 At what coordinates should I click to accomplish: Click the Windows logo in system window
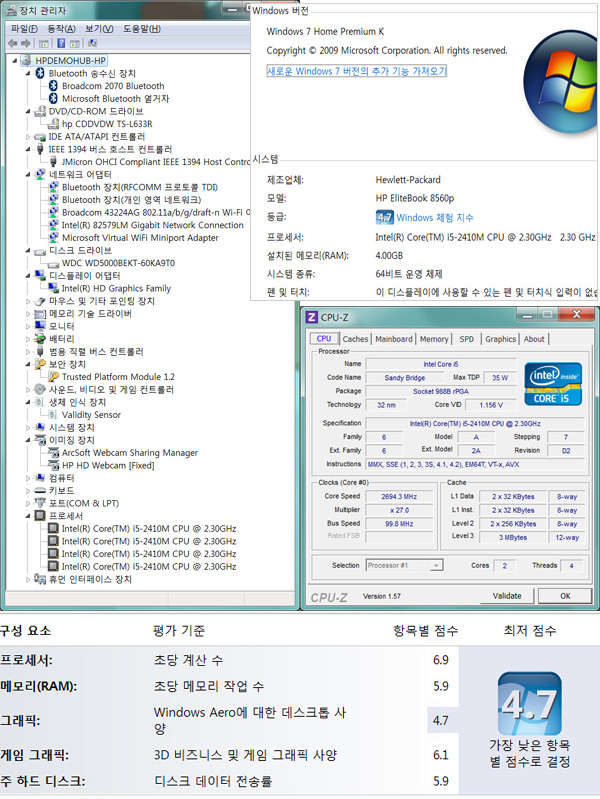[561, 84]
